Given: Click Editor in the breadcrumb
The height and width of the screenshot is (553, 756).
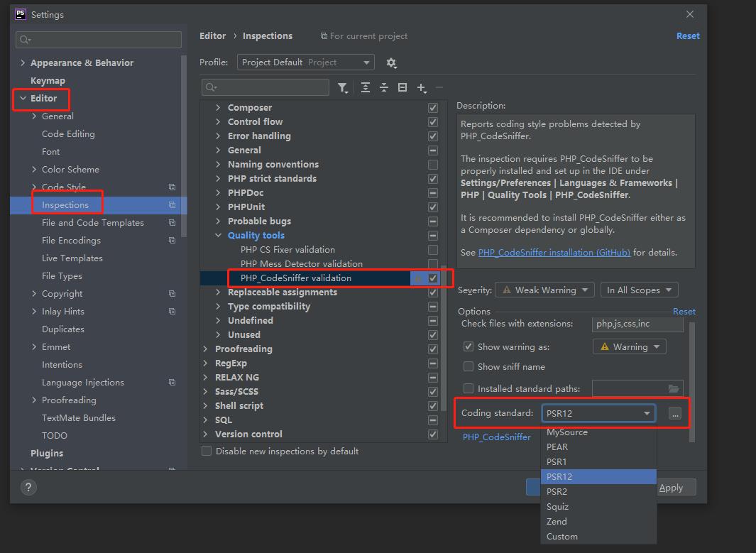Looking at the screenshot, I should [x=213, y=36].
